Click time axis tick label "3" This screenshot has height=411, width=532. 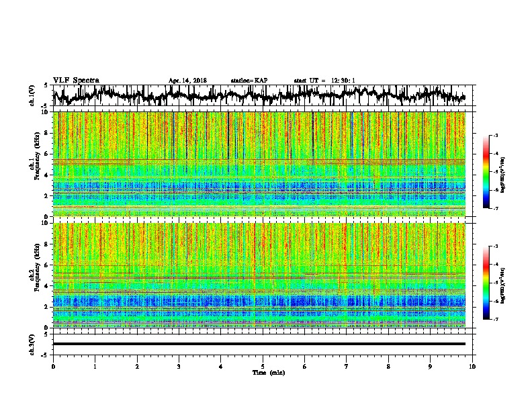pos(179,367)
